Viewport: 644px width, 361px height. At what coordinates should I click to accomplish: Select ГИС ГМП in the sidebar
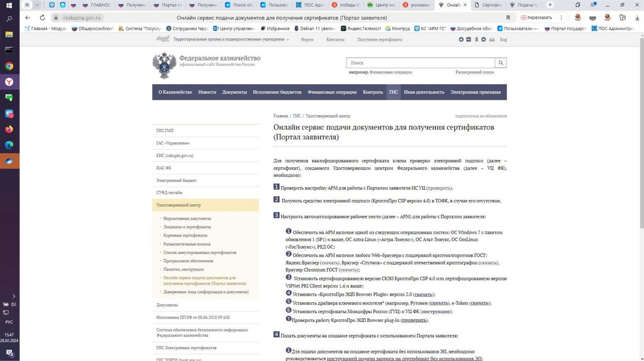(x=206, y=131)
